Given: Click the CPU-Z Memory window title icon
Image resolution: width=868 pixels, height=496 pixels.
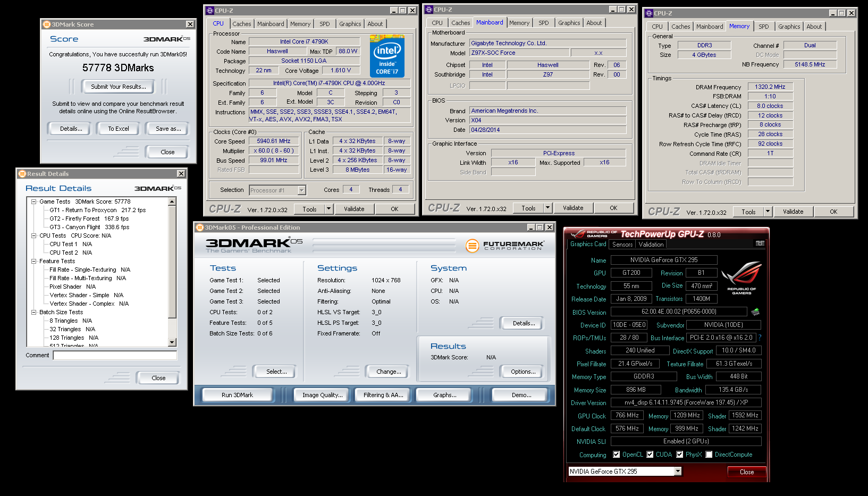Looking at the screenshot, I should click(649, 13).
